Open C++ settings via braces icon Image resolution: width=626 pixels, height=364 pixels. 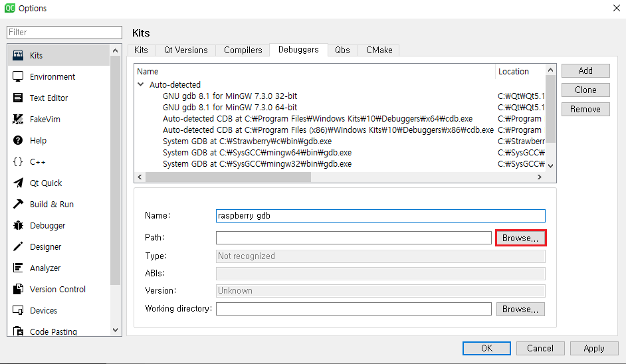pos(18,161)
